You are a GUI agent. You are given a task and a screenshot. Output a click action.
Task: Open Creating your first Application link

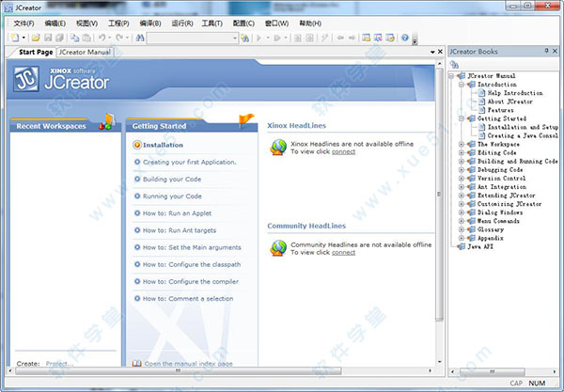coord(190,163)
